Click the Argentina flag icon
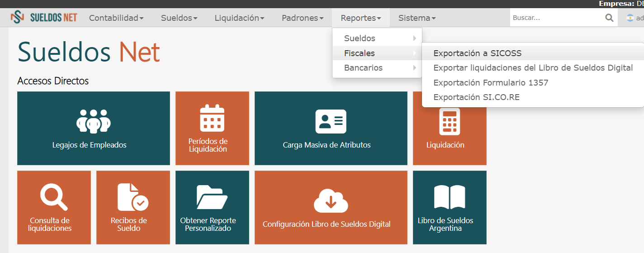 tap(630, 18)
